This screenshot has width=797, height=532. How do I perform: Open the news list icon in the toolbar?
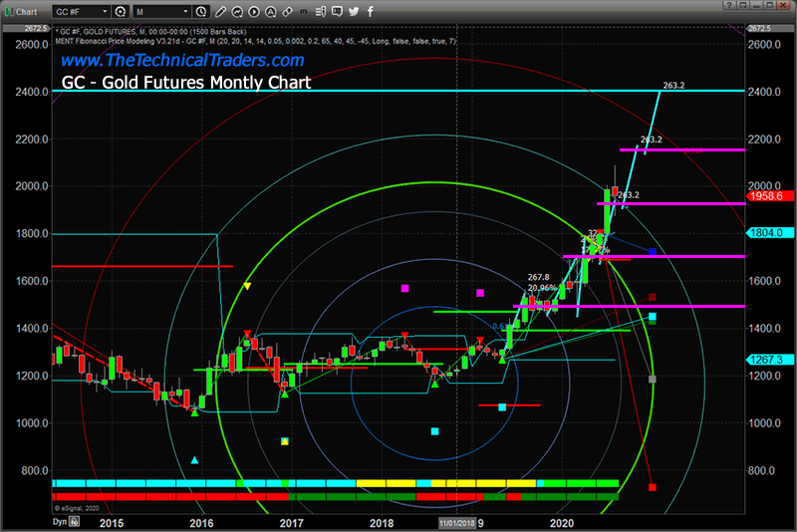coord(321,11)
